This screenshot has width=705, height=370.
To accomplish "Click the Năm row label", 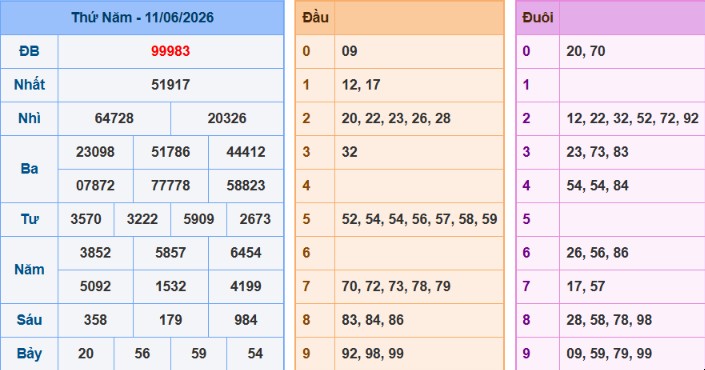I will [29, 269].
